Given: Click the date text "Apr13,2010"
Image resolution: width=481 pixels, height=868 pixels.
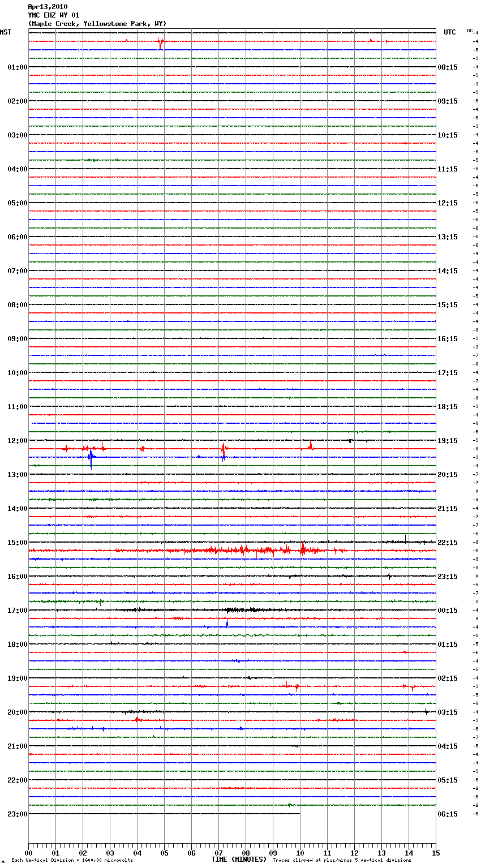Looking at the screenshot, I should (x=48, y=7).
